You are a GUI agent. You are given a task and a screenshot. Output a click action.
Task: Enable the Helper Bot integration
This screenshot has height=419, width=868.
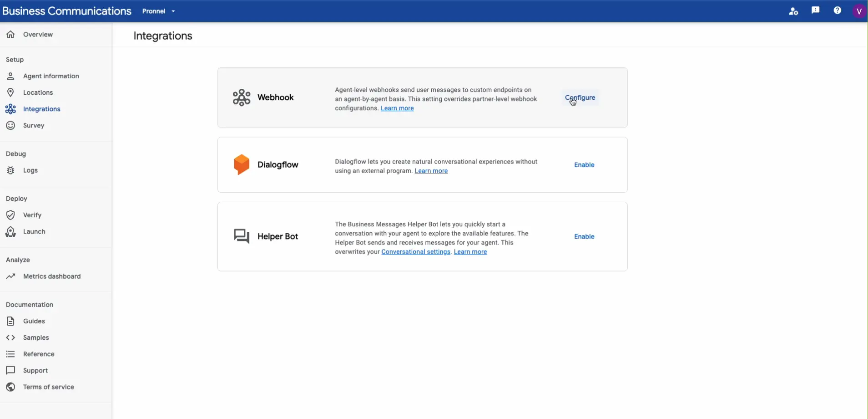click(584, 236)
